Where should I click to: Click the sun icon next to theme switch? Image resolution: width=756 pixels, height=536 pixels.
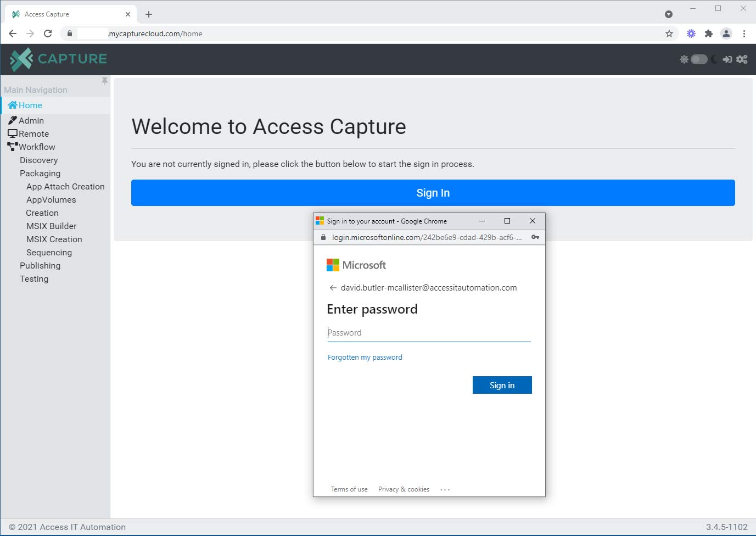(x=684, y=59)
